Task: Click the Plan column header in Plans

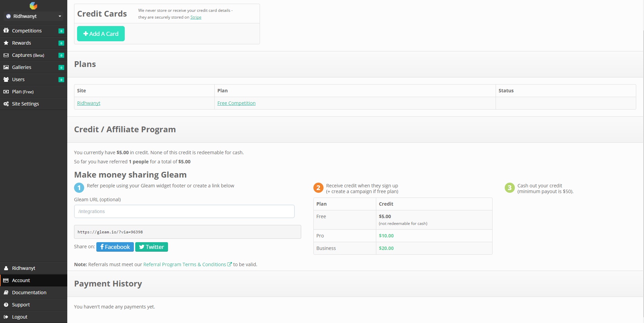Action: (x=222, y=91)
